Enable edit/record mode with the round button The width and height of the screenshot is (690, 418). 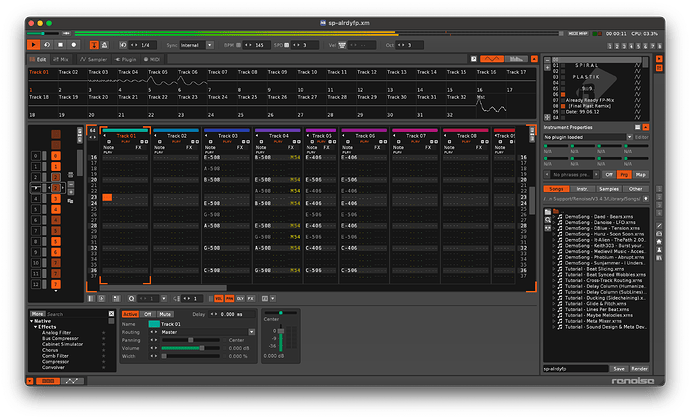click(x=73, y=45)
